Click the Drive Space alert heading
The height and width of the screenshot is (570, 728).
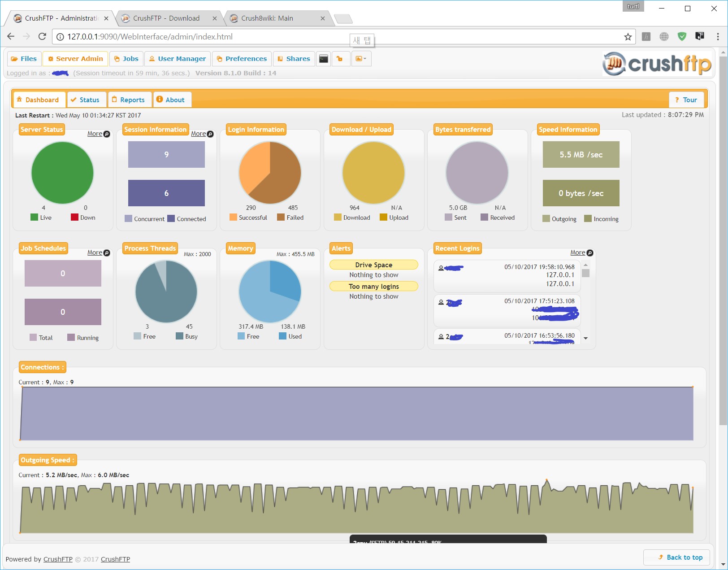(374, 265)
